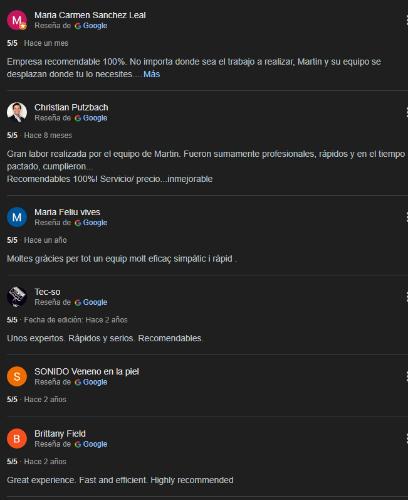This screenshot has height=500, width=408.
Task: Click Google logo under Maria Feliu vives
Action: pos(91,223)
